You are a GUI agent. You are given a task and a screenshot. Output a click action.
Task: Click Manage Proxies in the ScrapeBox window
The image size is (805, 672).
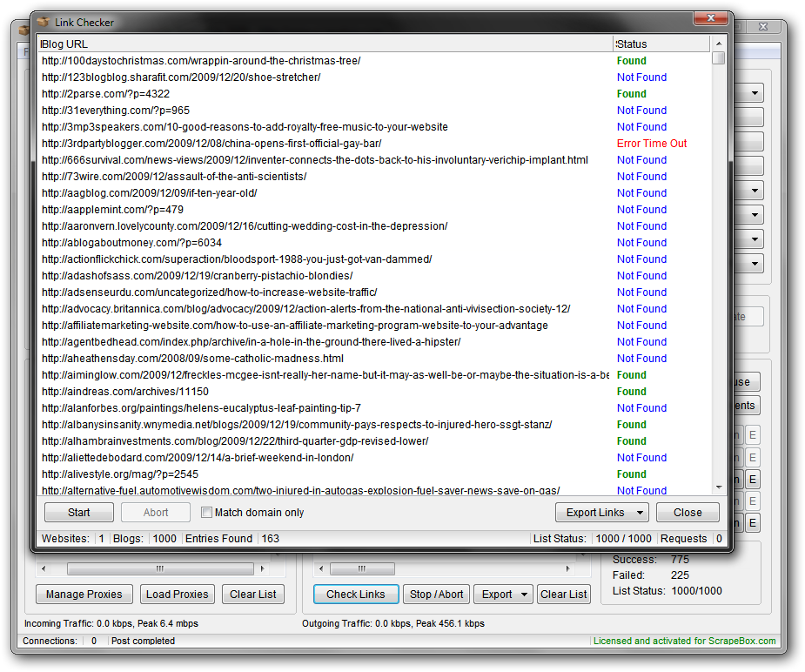(x=84, y=594)
